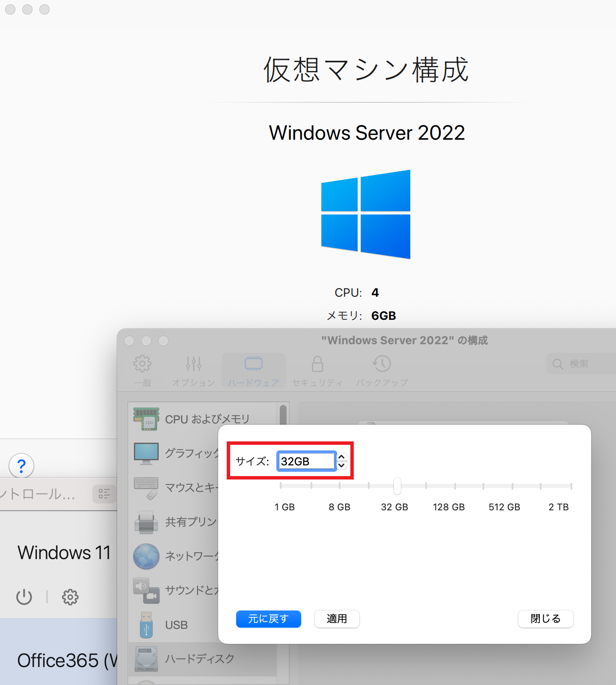616x685 pixels.
Task: Open the help question mark button
Action: 21,465
